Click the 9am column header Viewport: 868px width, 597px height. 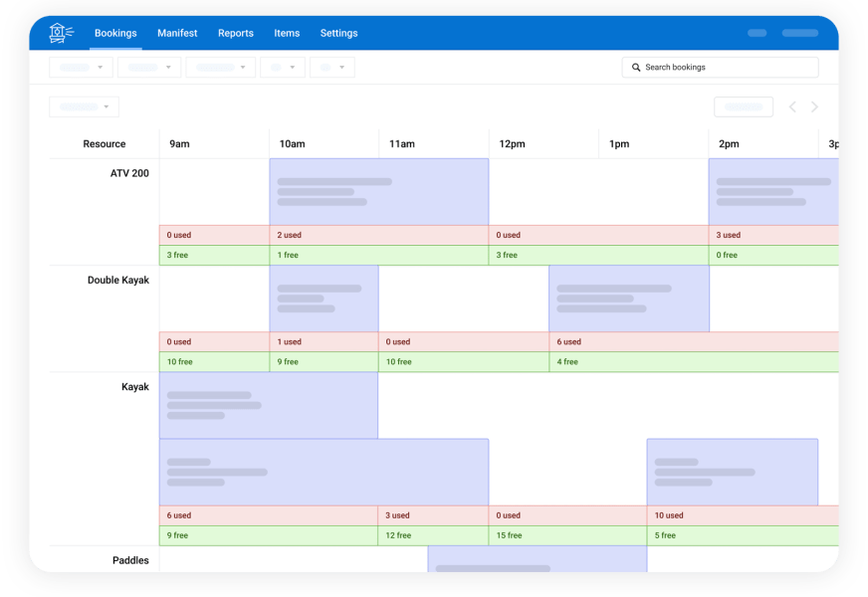coord(214,144)
